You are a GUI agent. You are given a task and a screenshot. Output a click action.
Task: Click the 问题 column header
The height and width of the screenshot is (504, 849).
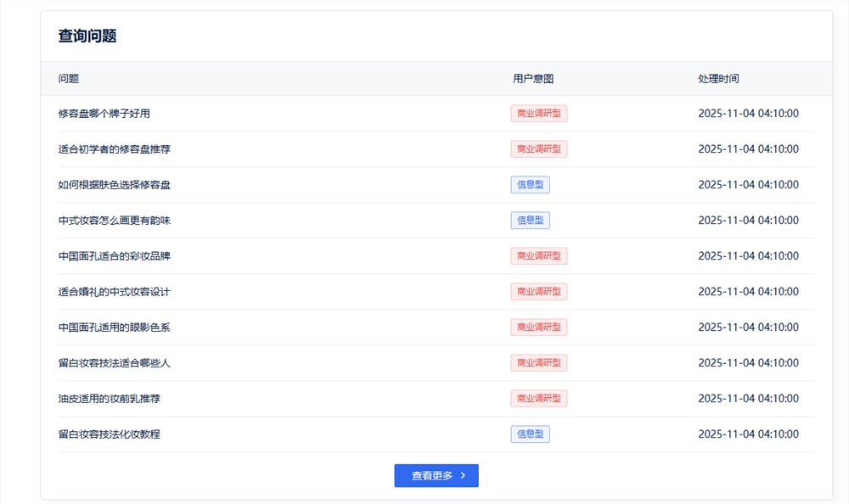click(69, 79)
